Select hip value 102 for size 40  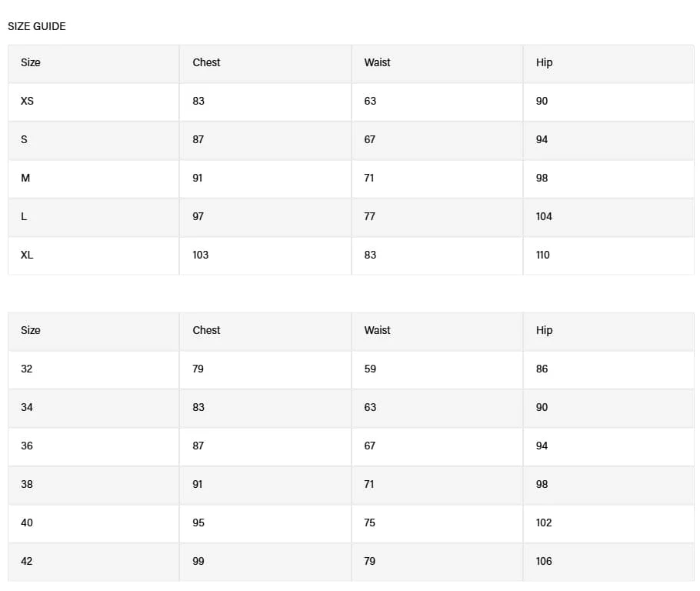tap(544, 523)
